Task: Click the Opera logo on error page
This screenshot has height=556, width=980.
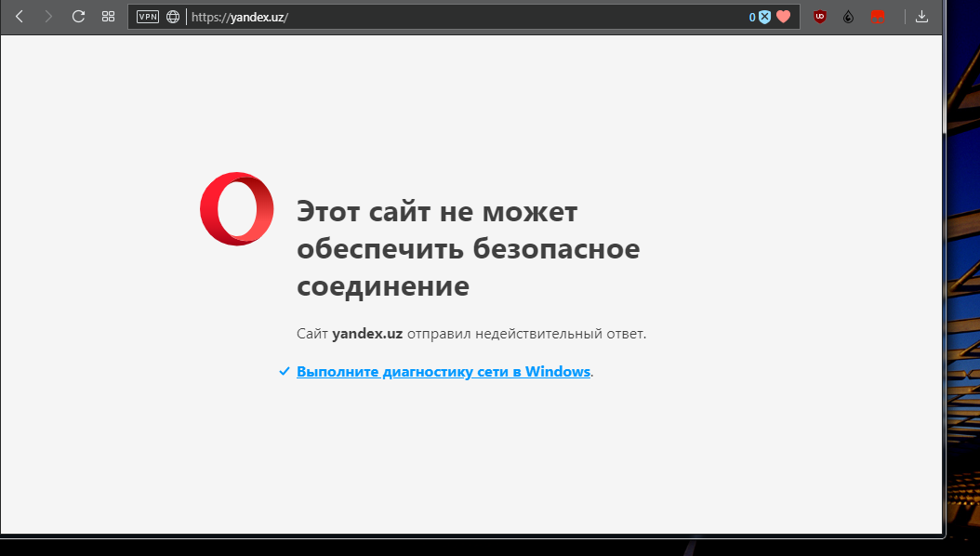Action: point(236,209)
